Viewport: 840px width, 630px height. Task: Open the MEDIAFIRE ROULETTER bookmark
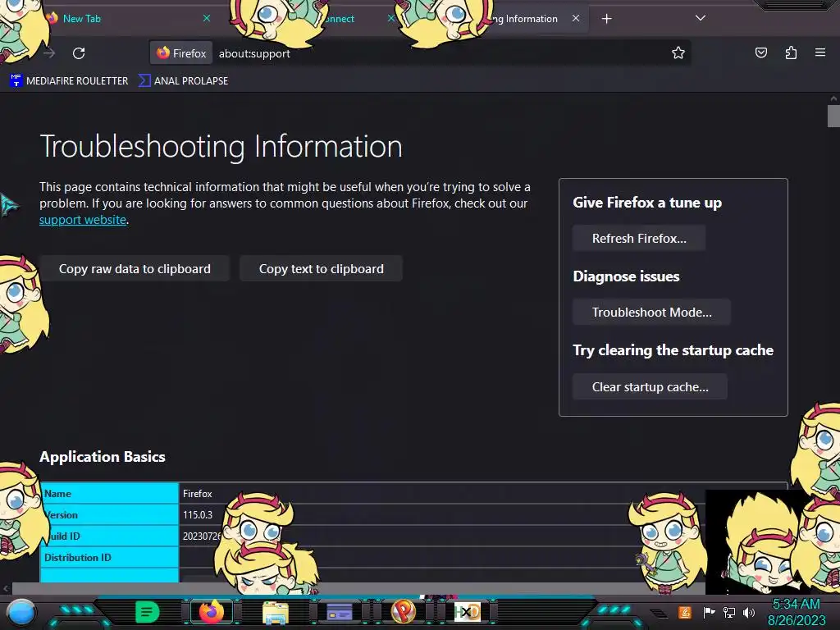pos(69,81)
